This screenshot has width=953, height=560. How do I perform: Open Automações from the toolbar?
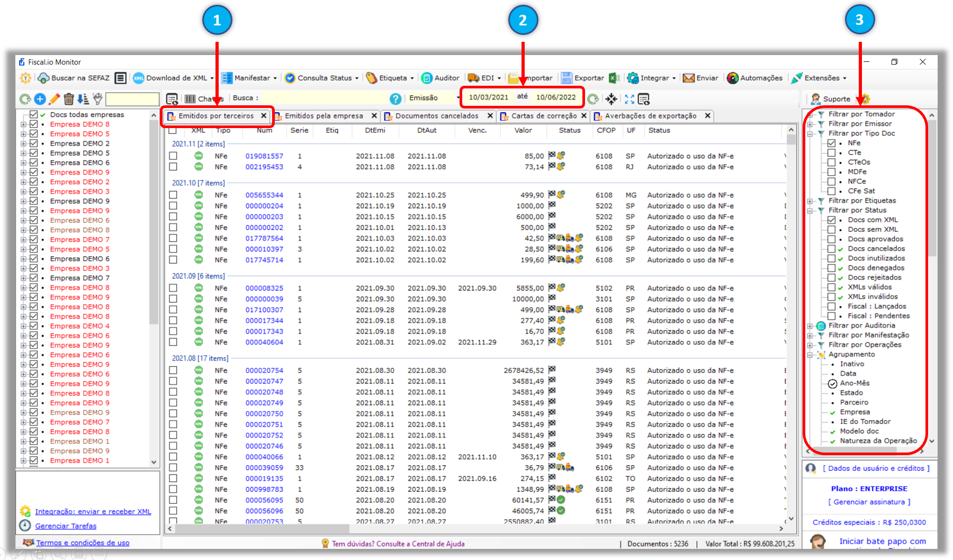point(754,78)
